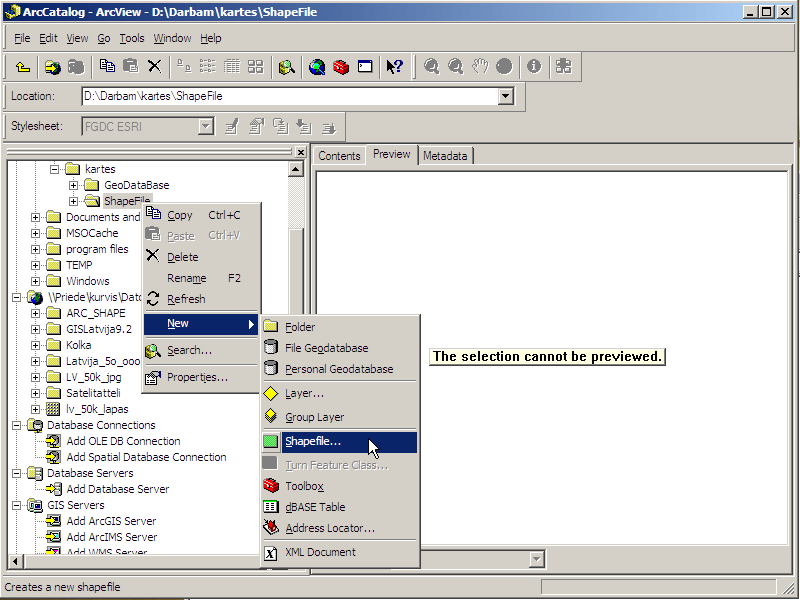Viewport: 800px width, 600px height.
Task: Click the Metadata Properties icon
Action: [x=257, y=126]
